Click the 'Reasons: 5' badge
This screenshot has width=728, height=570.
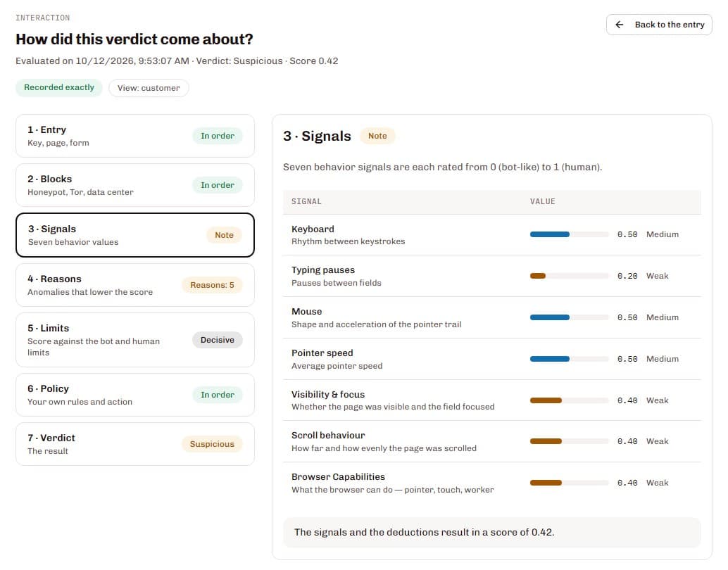pyautogui.click(x=212, y=285)
